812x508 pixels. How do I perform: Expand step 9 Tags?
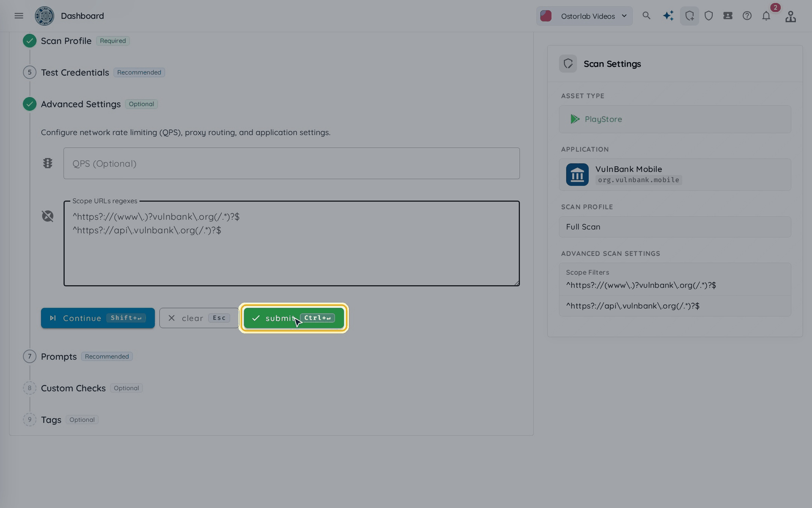point(51,420)
